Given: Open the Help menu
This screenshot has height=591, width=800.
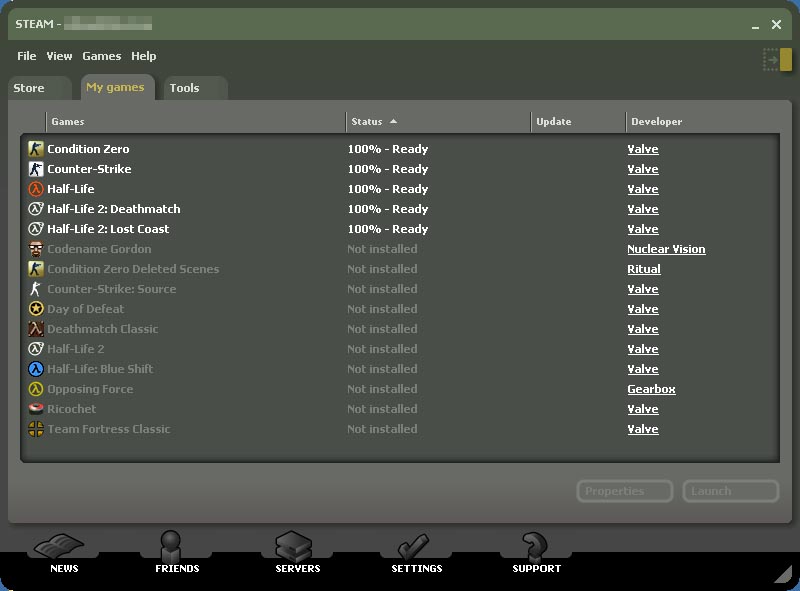Looking at the screenshot, I should [x=143, y=56].
